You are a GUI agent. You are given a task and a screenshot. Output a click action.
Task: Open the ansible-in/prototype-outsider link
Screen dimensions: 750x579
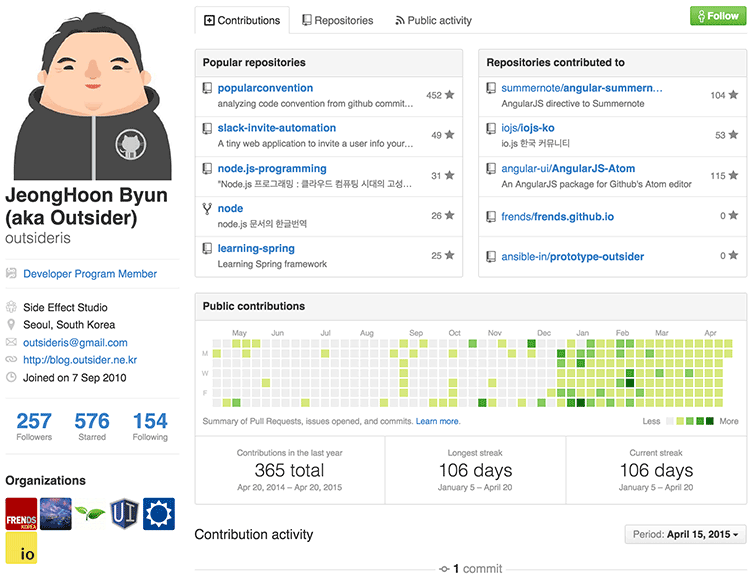tap(572, 256)
